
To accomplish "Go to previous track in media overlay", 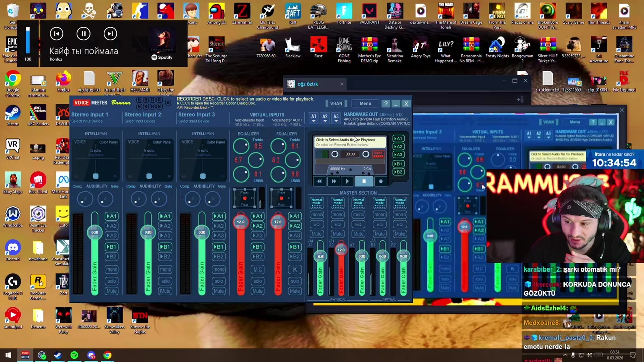I will tap(56, 34).
